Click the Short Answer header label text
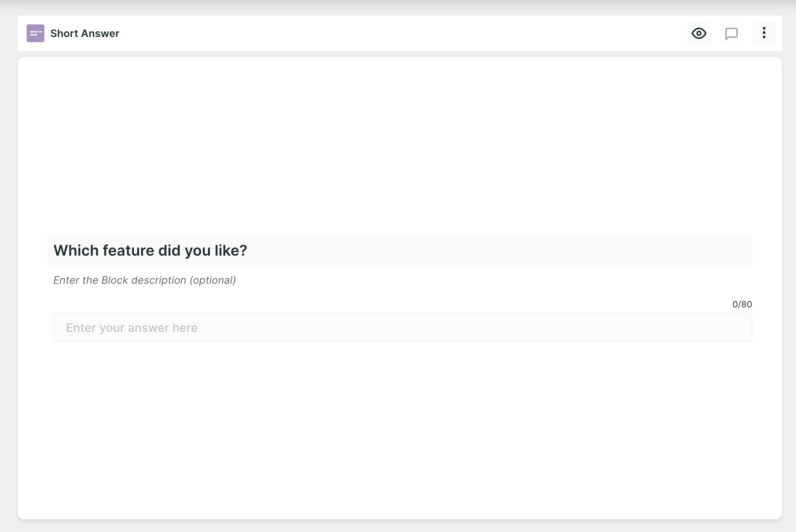 coord(85,33)
